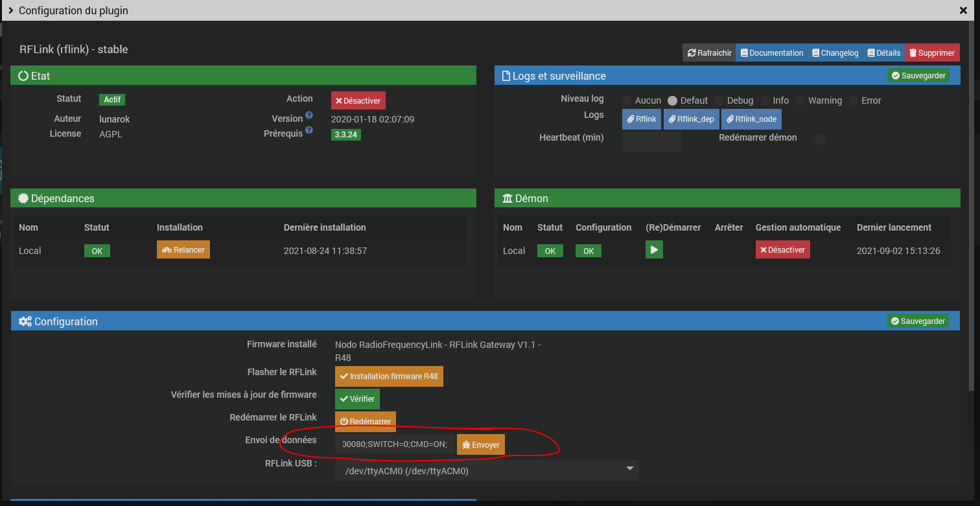This screenshot has height=506, width=980.
Task: Click the Heartbeat minutes input field
Action: tap(651, 142)
